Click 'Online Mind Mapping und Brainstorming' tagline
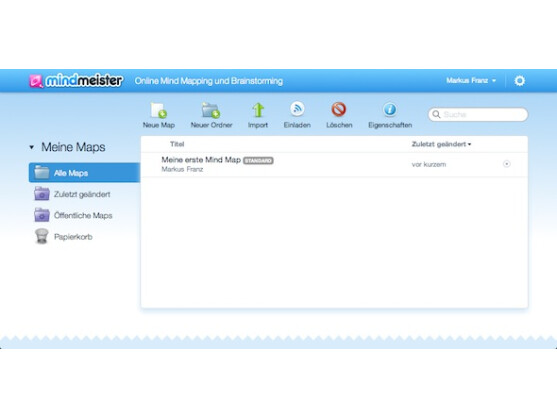 pos(209,81)
